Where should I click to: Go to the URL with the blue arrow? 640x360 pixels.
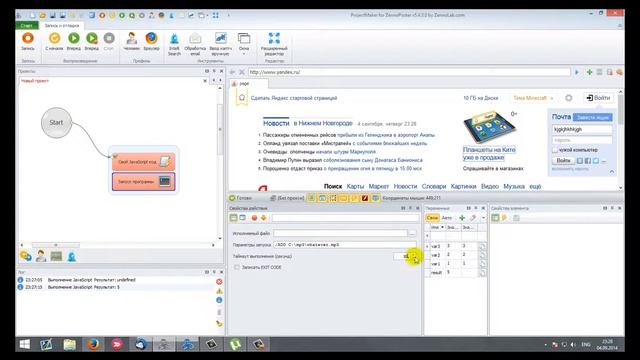pyautogui.click(x=577, y=72)
